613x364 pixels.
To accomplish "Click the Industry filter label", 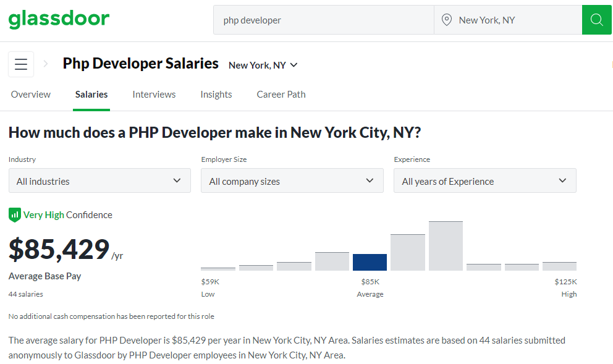I will pyautogui.click(x=22, y=159).
